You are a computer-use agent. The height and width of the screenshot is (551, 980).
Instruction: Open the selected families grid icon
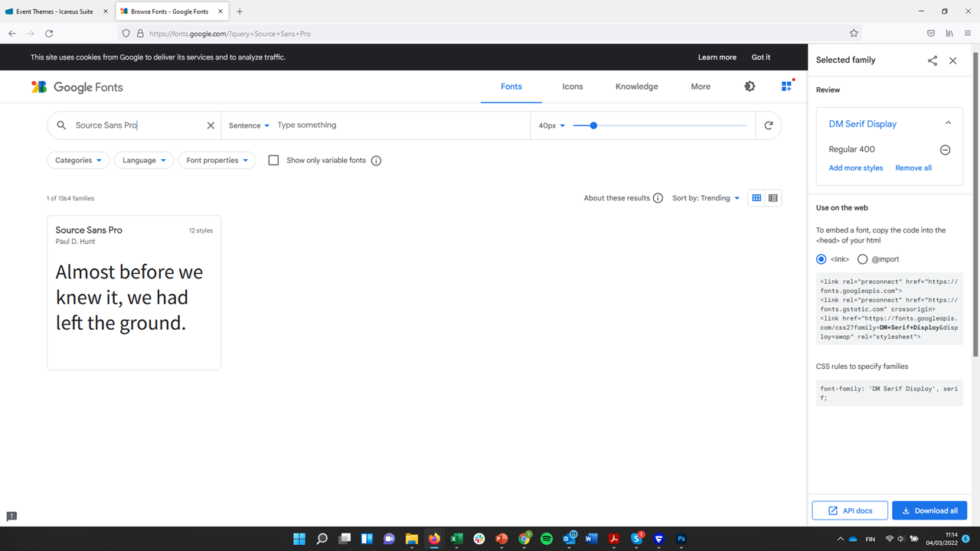[x=786, y=86]
